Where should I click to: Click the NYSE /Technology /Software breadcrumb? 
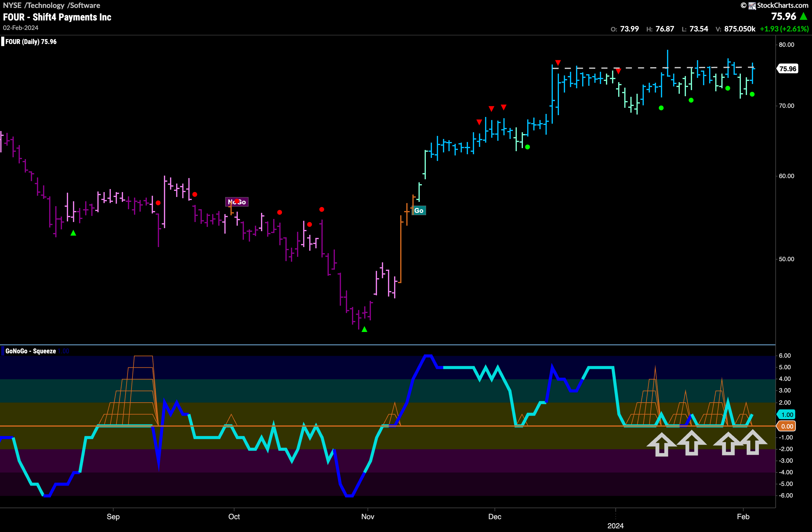[x=52, y=5]
